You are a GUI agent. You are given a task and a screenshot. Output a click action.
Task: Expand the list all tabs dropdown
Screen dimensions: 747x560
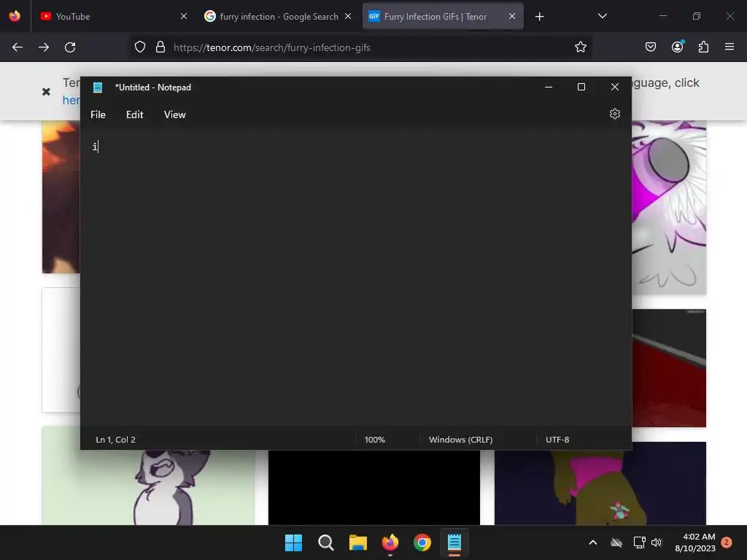(602, 16)
